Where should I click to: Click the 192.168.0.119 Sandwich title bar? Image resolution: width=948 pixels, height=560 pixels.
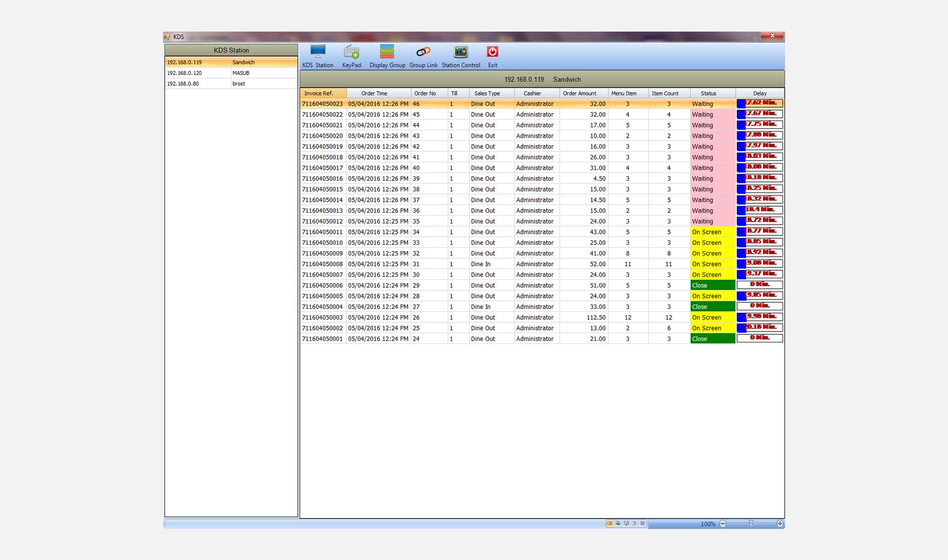tap(542, 79)
